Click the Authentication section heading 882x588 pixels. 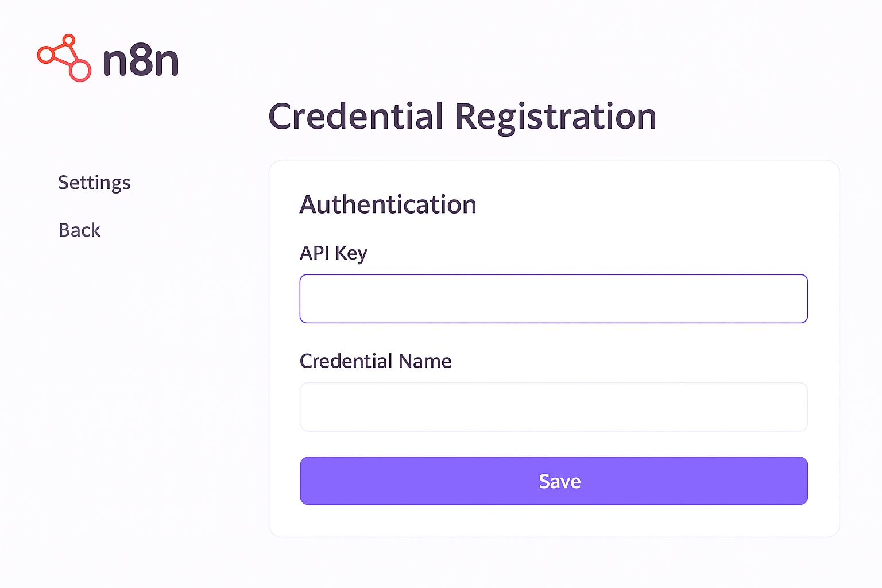tap(388, 204)
